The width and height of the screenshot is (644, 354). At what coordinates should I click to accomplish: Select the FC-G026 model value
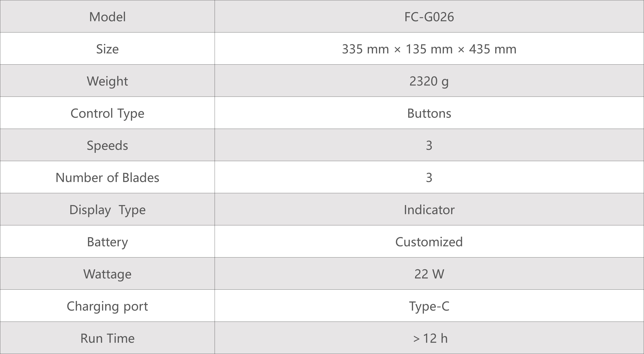(x=429, y=17)
